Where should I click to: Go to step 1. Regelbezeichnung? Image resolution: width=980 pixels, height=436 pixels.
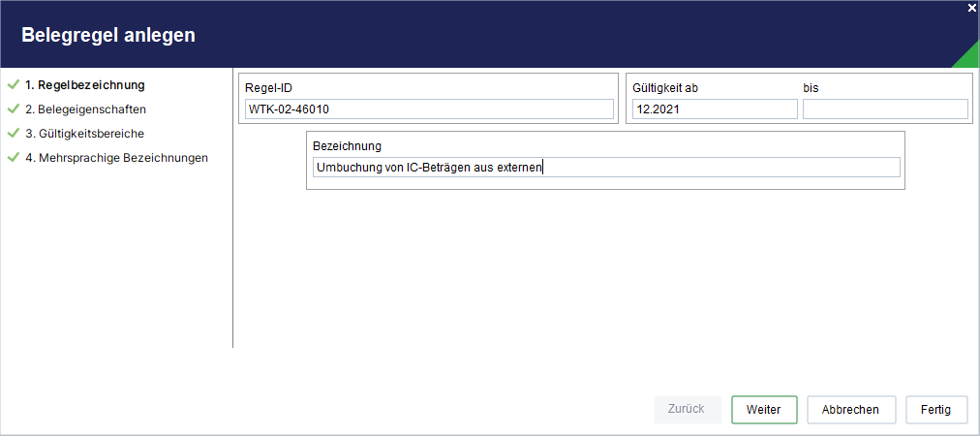(85, 84)
